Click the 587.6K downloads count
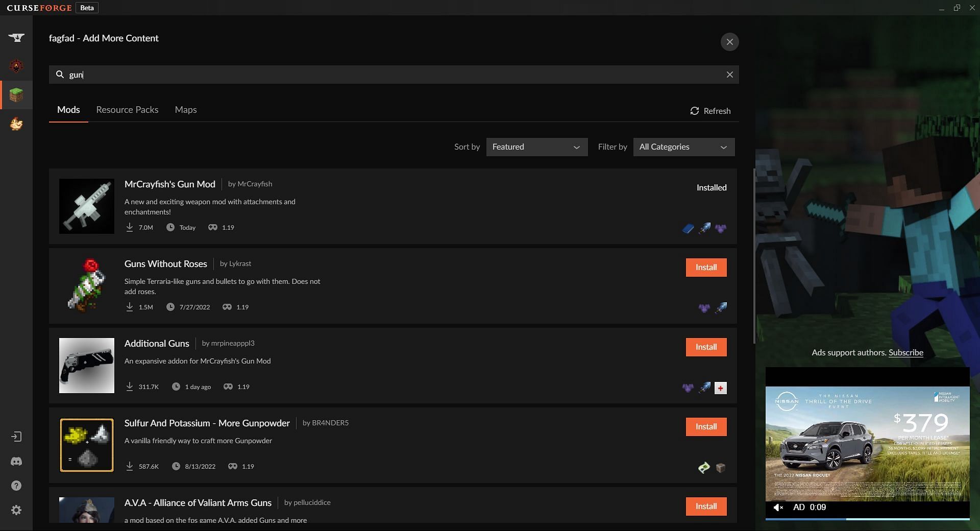 pyautogui.click(x=149, y=467)
